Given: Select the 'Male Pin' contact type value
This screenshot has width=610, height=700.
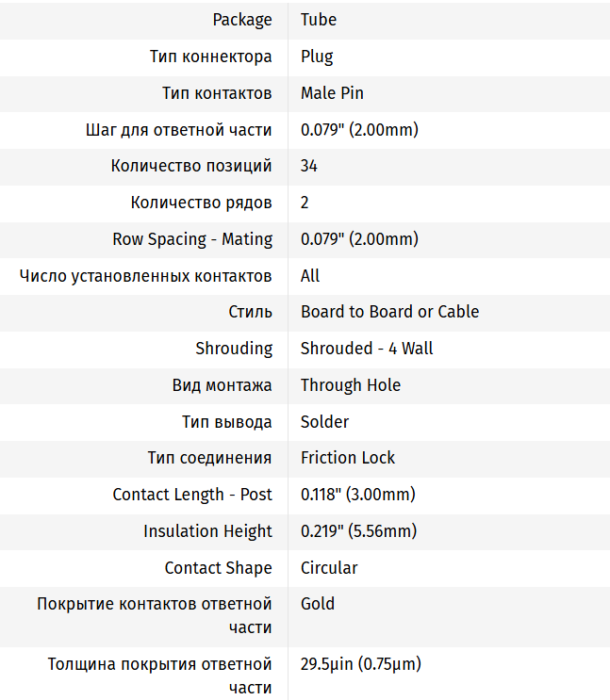Looking at the screenshot, I should coord(332,93).
